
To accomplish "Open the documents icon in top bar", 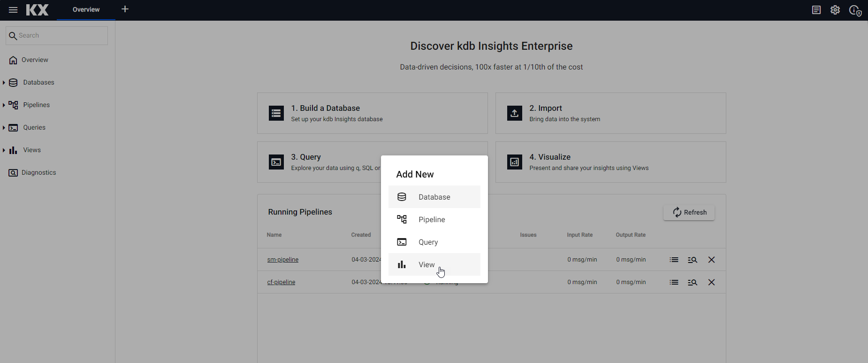I will [816, 10].
